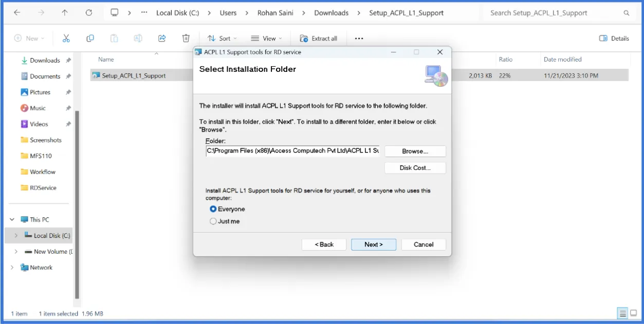Collapse the This PC tree node
644x324 pixels.
12,220
